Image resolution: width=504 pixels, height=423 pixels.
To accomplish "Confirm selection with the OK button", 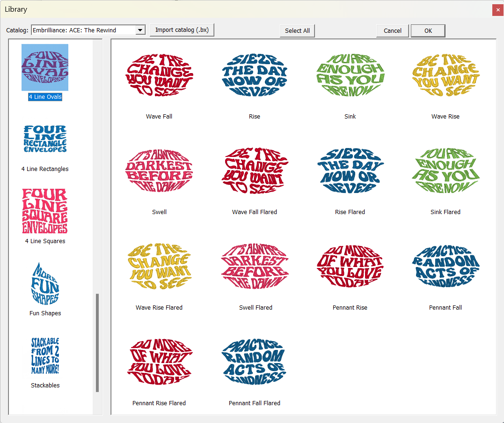I will 428,31.
